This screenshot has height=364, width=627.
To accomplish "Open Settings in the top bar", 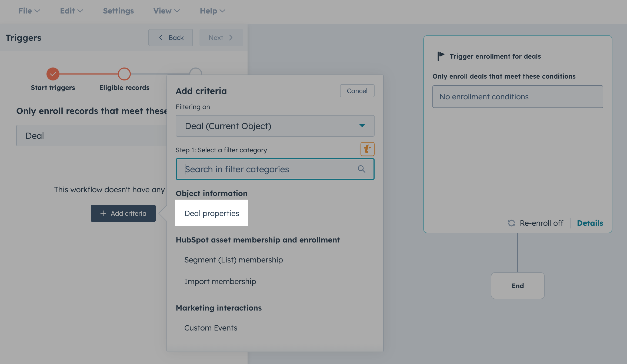I will tap(118, 11).
